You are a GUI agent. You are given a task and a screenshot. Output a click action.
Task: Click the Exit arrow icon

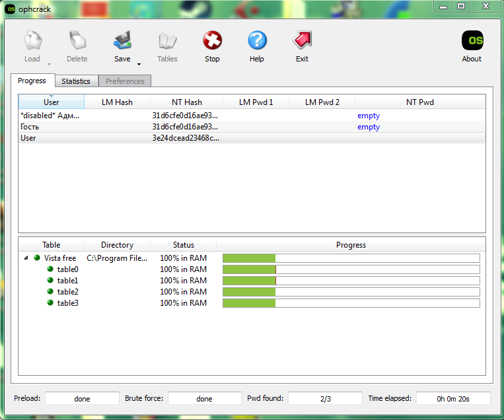click(x=302, y=41)
